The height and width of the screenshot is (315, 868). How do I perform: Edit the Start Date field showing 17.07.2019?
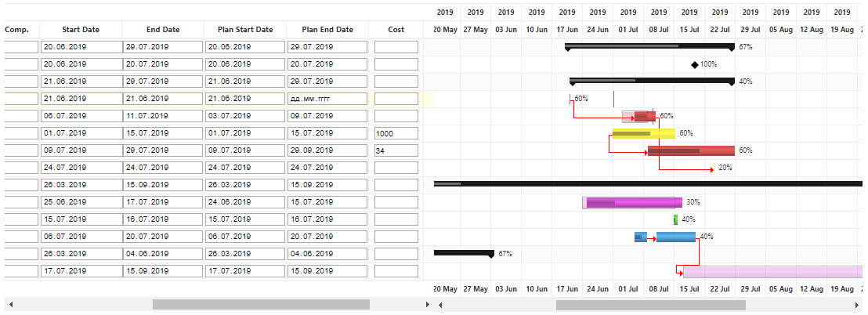point(81,271)
